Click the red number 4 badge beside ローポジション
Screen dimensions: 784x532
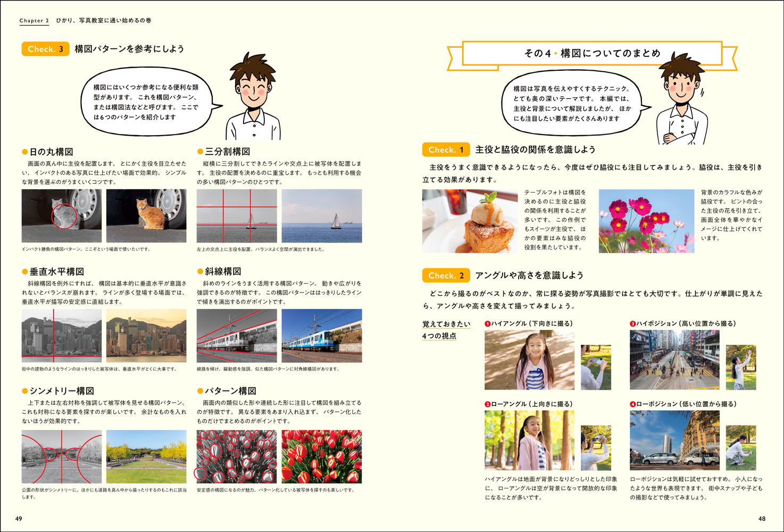click(x=632, y=404)
